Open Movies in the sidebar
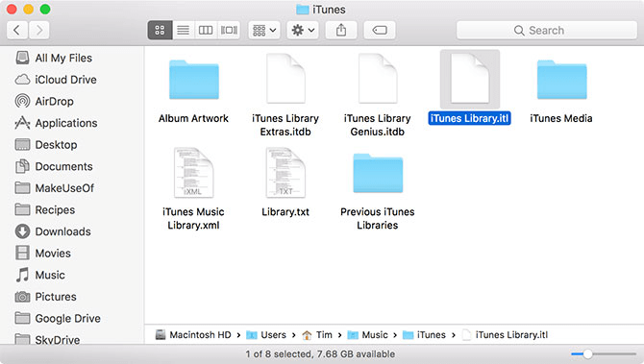This screenshot has width=644, height=364. coord(42,254)
